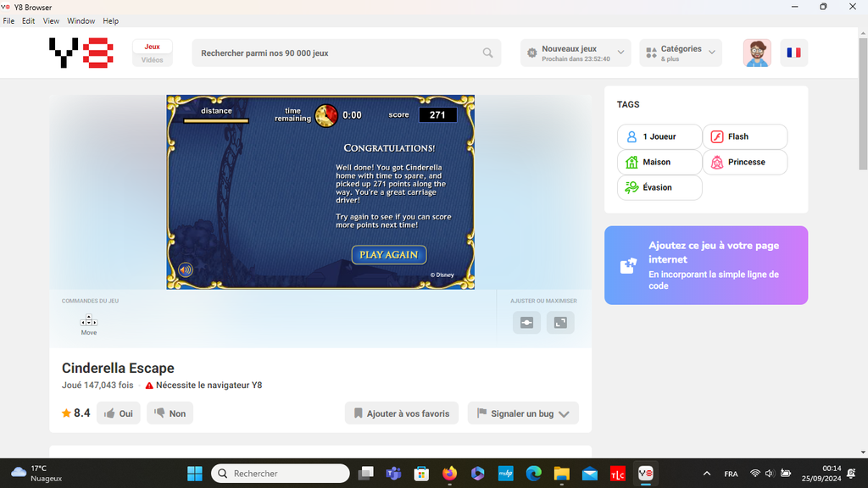Click the game search input field
The height and width of the screenshot is (488, 868).
coord(337,53)
